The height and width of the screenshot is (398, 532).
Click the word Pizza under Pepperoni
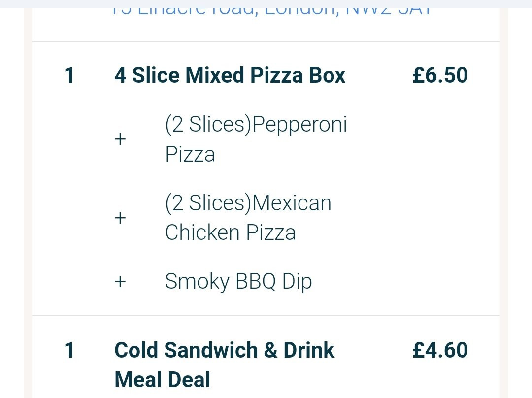(x=190, y=154)
